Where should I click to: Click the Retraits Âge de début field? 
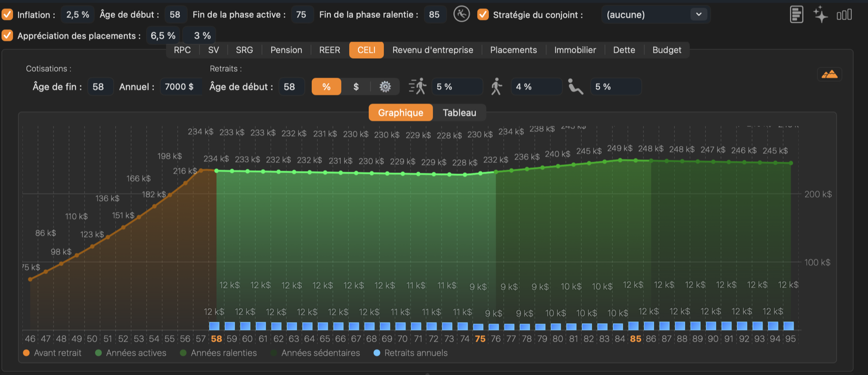291,87
